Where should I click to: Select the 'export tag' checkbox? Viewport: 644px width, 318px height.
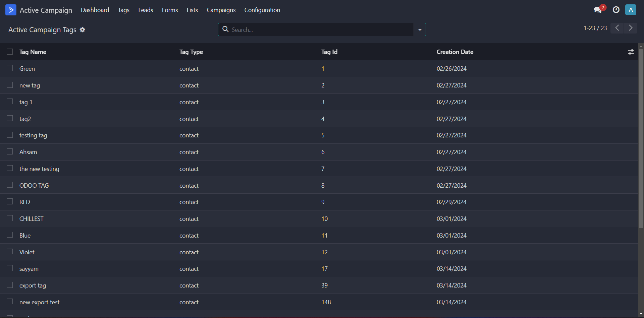[x=10, y=285]
